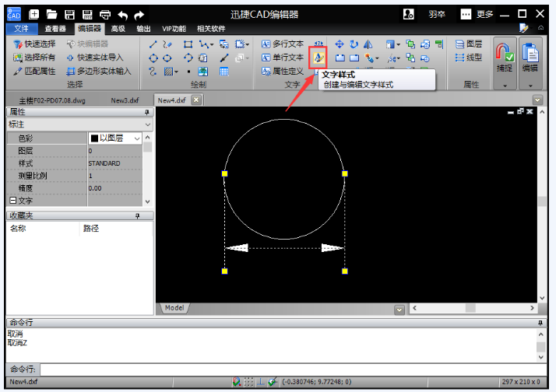Click the black color swatch in 色彩 row

coord(94,138)
